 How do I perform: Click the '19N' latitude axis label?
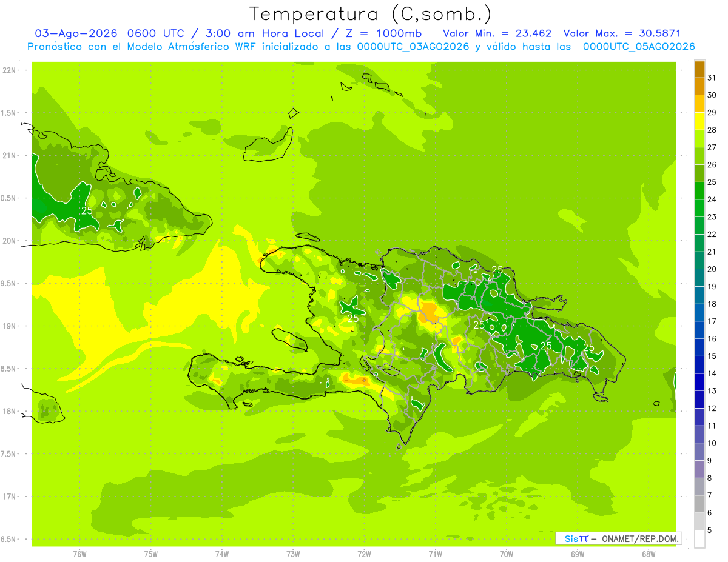8,326
